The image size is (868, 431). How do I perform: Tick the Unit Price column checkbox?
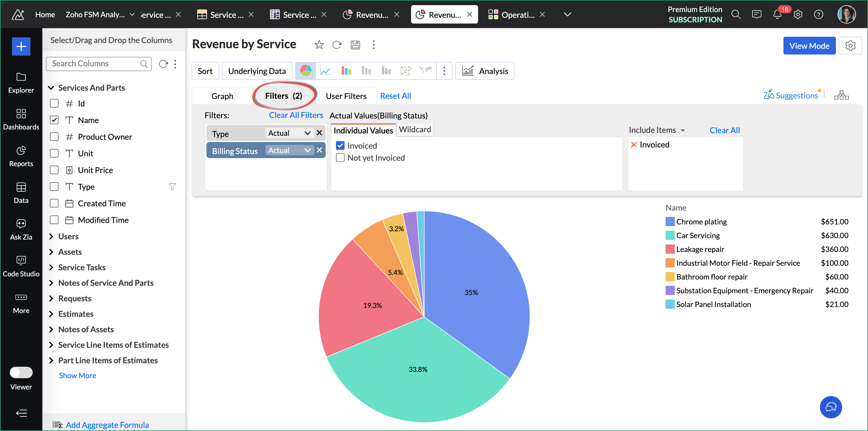coord(54,170)
